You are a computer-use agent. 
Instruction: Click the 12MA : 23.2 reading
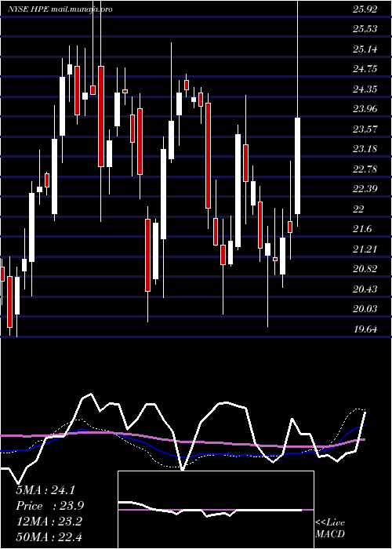pyautogui.click(x=49, y=522)
